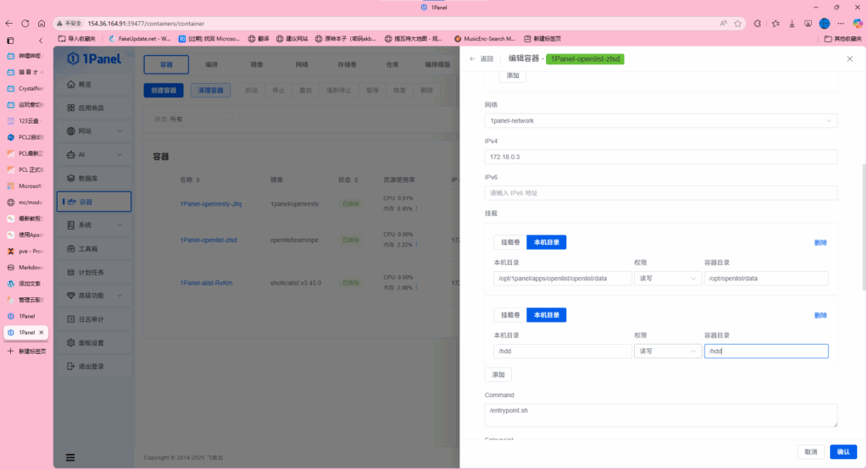
Task: Open 权限 读写 dropdown for /opt/openlist/data mount
Action: coord(668,278)
